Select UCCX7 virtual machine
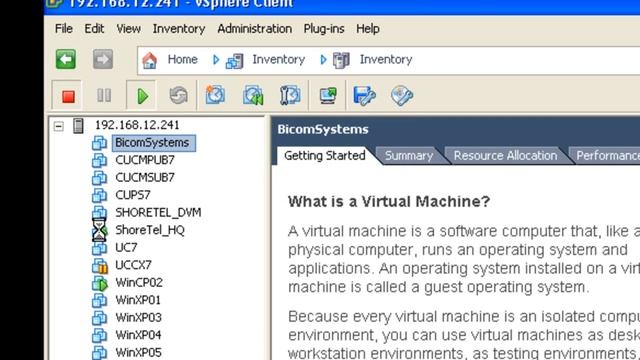This screenshot has height=360, width=640. point(133,265)
